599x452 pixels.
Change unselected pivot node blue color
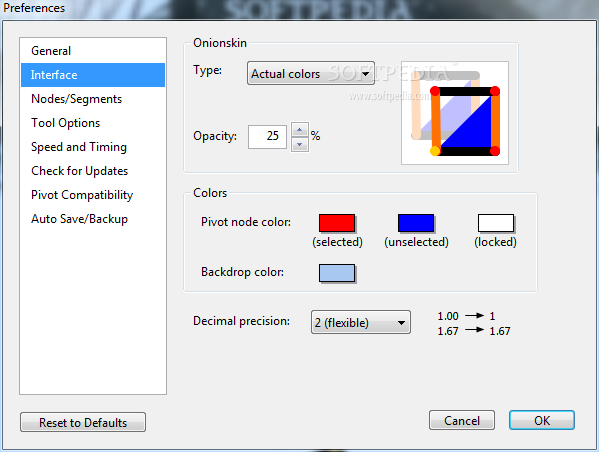[416, 223]
